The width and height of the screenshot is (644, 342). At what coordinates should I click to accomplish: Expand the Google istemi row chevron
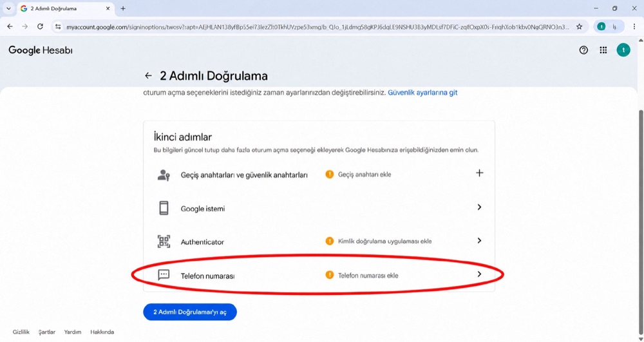(x=479, y=207)
